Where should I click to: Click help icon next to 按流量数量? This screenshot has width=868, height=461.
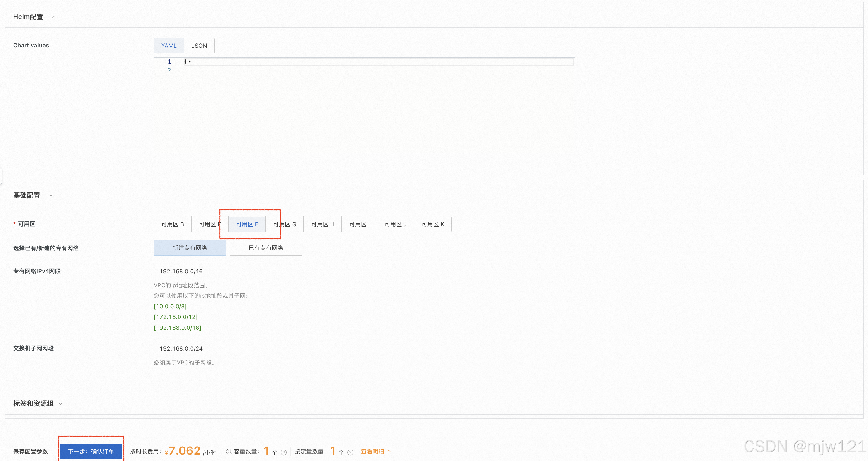tap(350, 453)
